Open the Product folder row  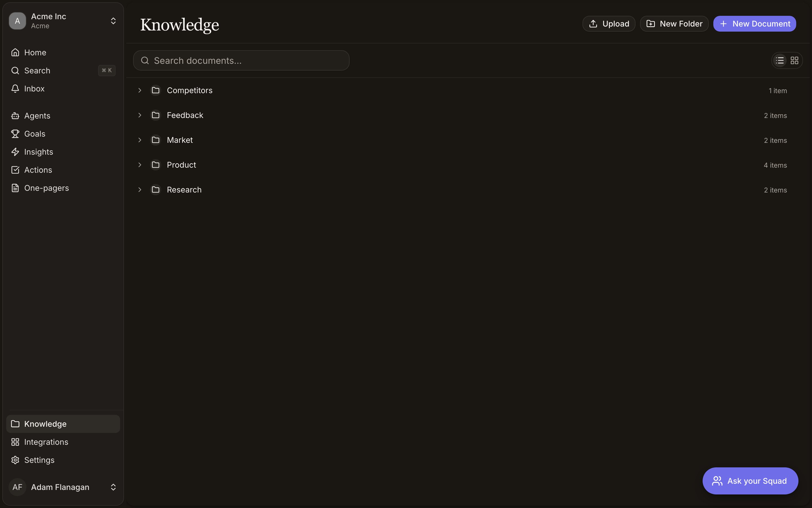(468, 165)
